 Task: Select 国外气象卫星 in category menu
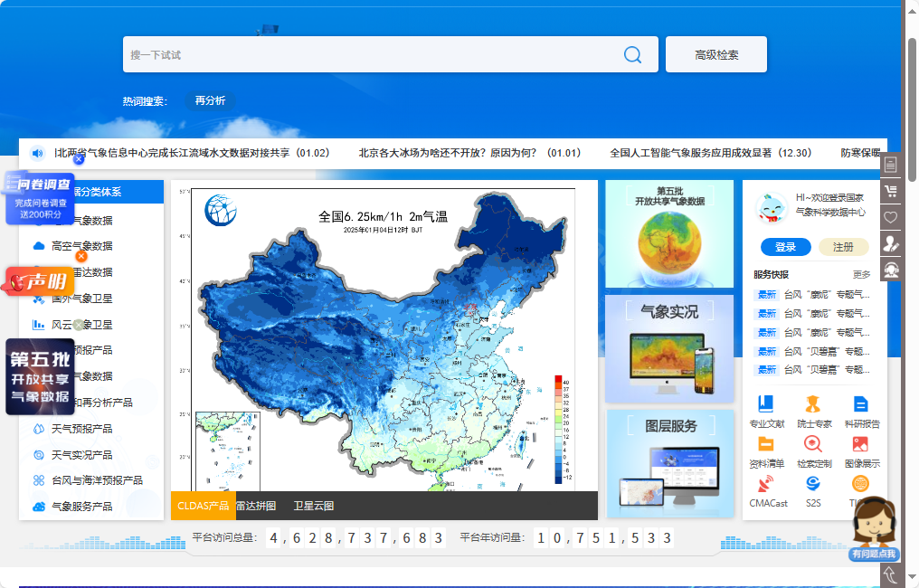point(82,299)
